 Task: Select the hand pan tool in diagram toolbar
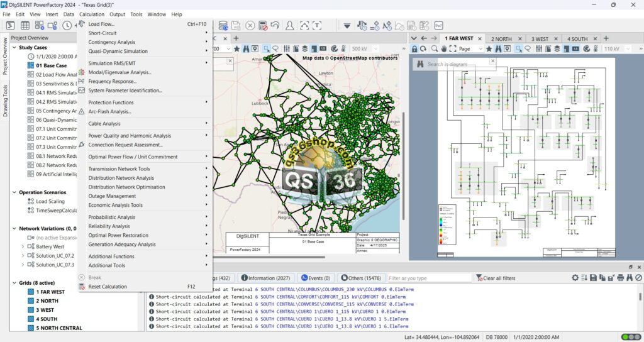tap(444, 48)
